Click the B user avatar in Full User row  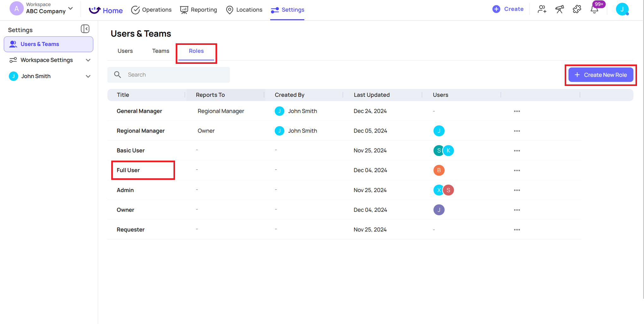click(439, 170)
